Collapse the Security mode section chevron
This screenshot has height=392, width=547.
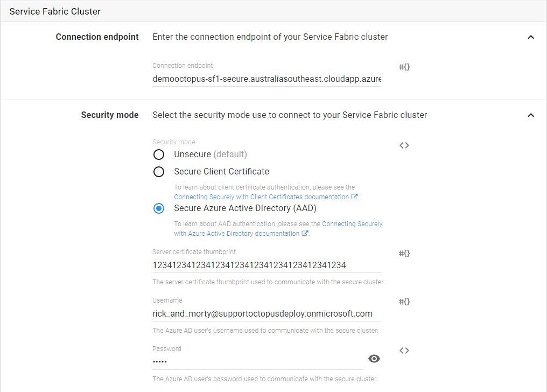coord(531,115)
